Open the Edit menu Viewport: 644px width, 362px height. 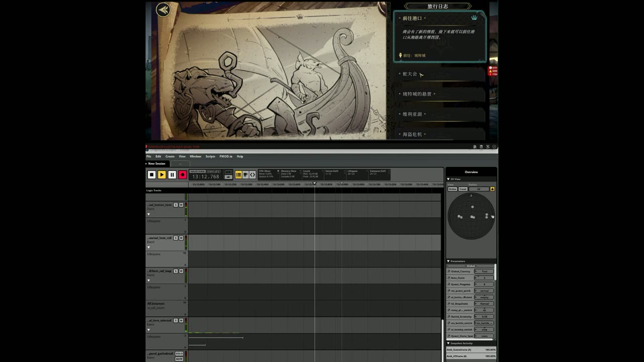tap(158, 156)
